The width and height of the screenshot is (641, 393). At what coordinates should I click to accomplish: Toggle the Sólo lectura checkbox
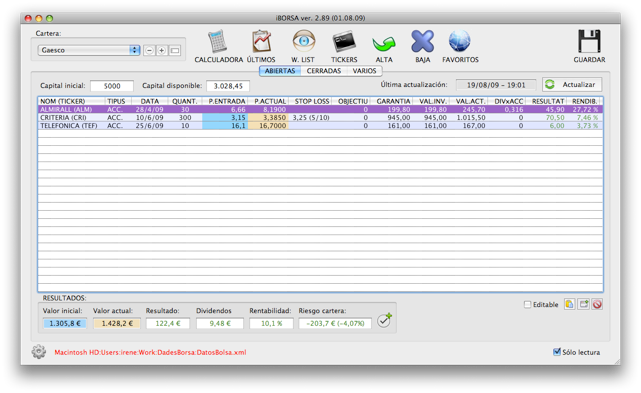(557, 352)
